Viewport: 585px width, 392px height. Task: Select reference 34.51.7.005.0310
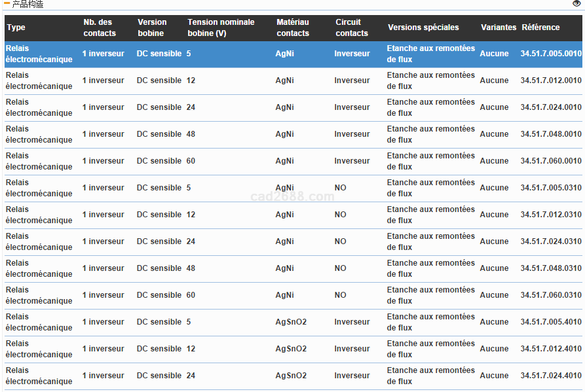pyautogui.click(x=550, y=188)
